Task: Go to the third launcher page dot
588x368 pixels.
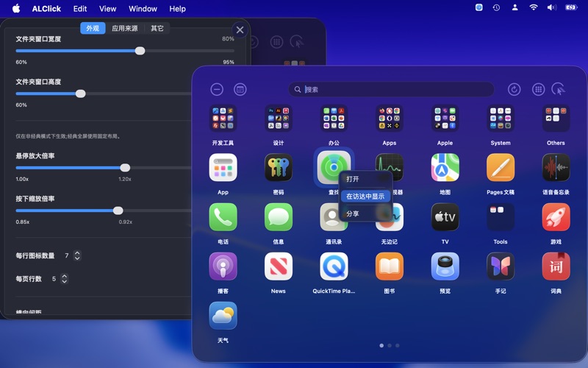Action: click(x=398, y=345)
